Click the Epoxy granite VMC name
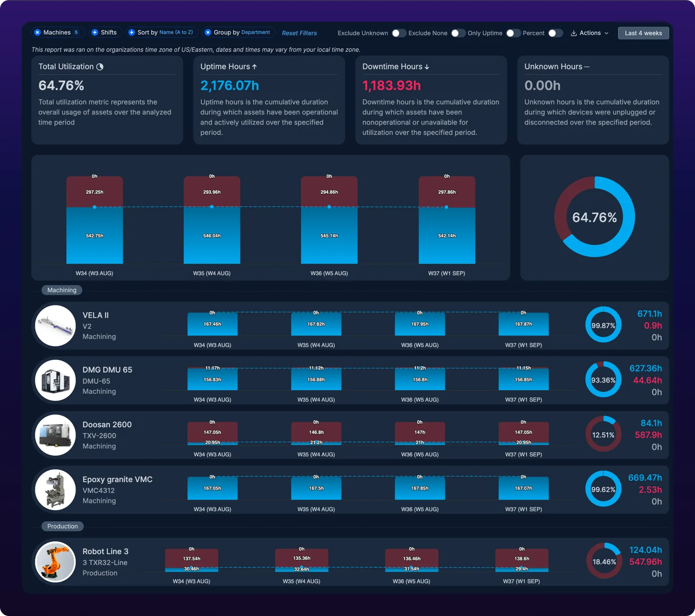This screenshot has width=695, height=616. (x=118, y=479)
